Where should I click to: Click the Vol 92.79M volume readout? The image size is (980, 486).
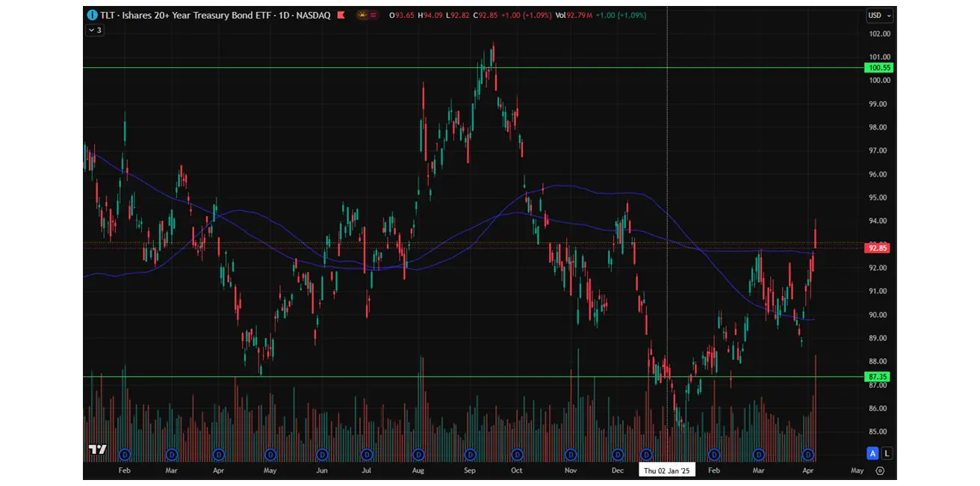coord(575,15)
